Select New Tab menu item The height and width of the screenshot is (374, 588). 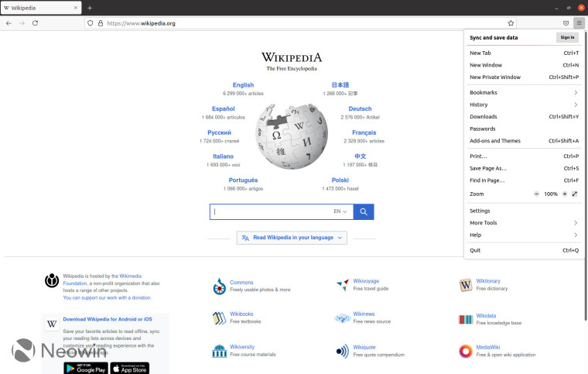(524, 53)
